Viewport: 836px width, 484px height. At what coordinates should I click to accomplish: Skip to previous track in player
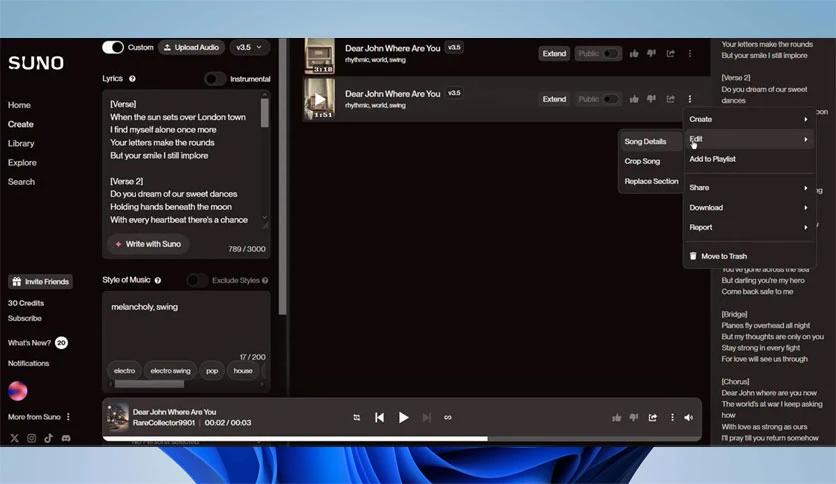(x=379, y=417)
